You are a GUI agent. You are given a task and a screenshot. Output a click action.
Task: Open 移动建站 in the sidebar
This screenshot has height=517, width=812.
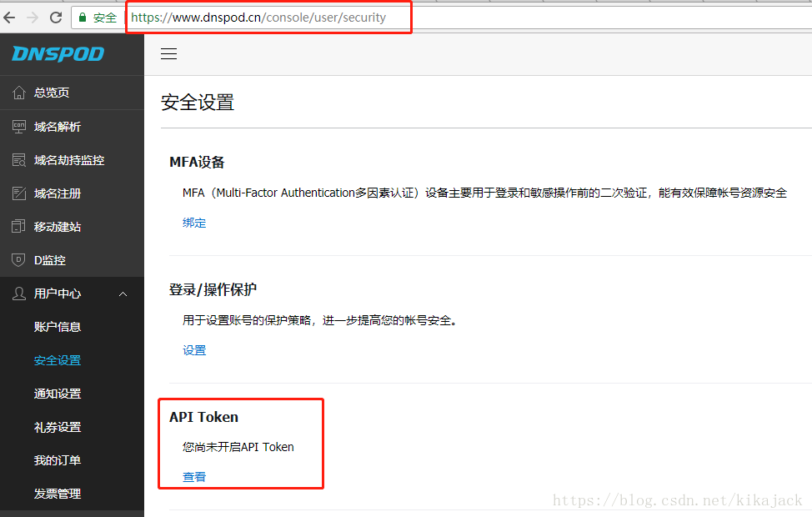tap(58, 226)
